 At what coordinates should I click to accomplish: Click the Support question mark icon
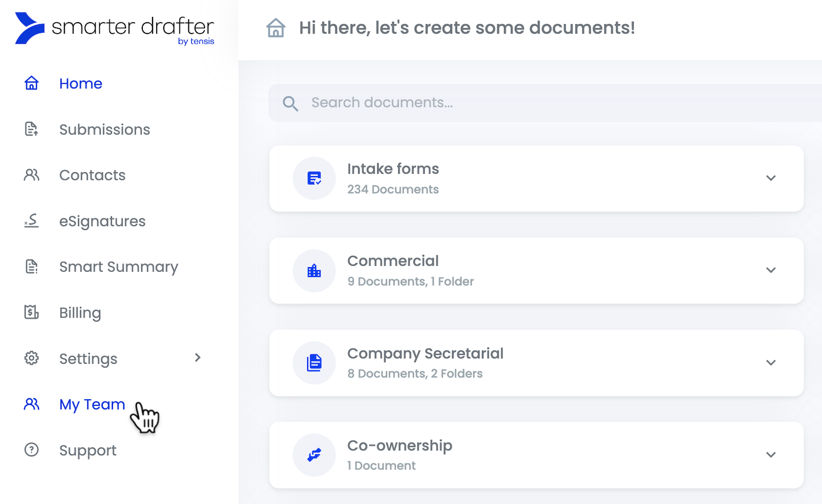[x=31, y=450]
